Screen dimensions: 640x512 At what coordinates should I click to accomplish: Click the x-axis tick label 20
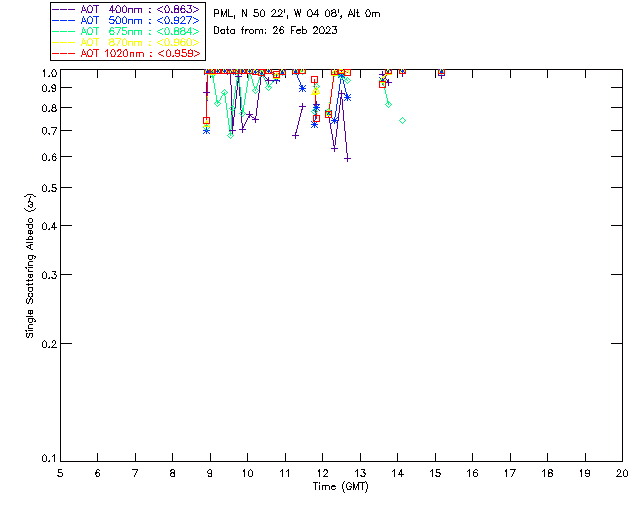[x=622, y=473]
